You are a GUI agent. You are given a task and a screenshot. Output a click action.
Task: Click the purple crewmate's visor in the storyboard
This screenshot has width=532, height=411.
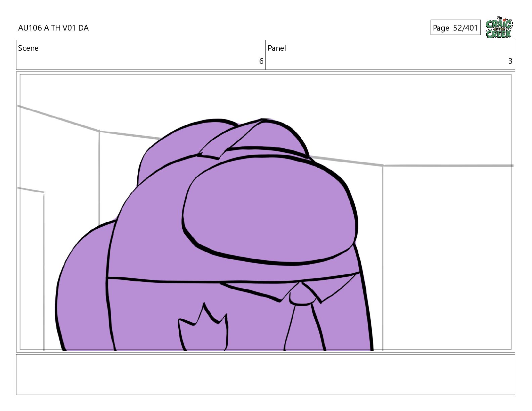click(270, 210)
